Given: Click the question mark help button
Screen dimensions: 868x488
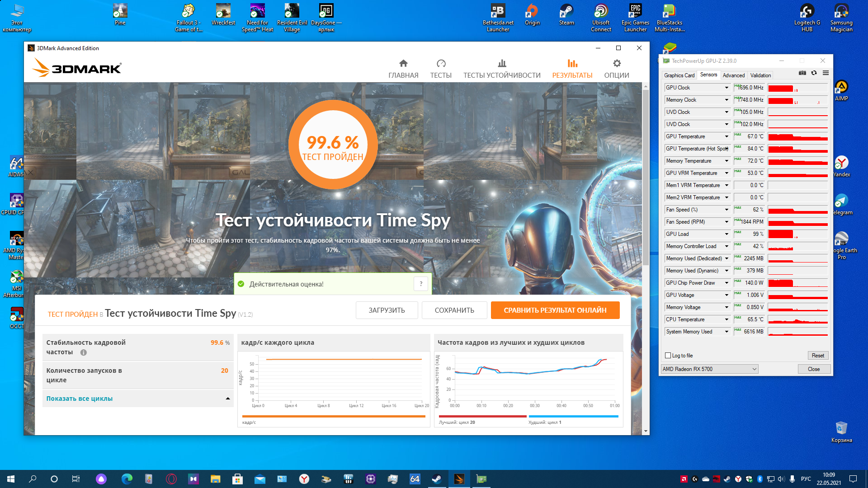Looking at the screenshot, I should point(421,284).
